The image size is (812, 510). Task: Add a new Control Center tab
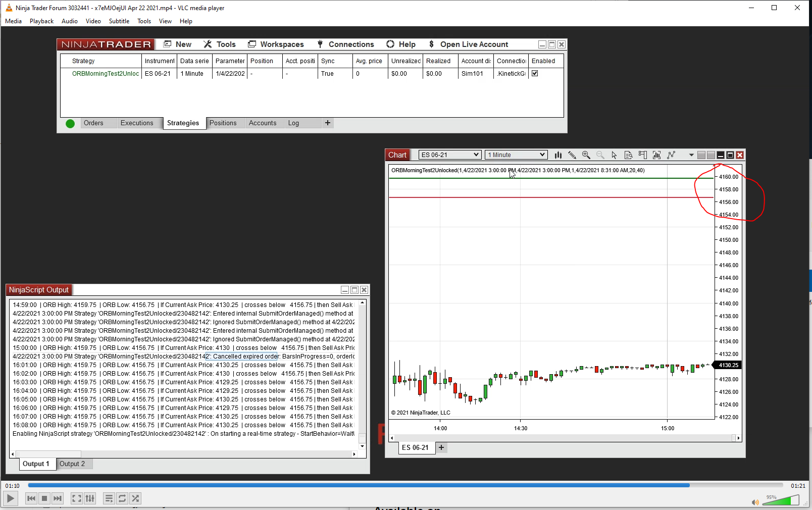328,123
